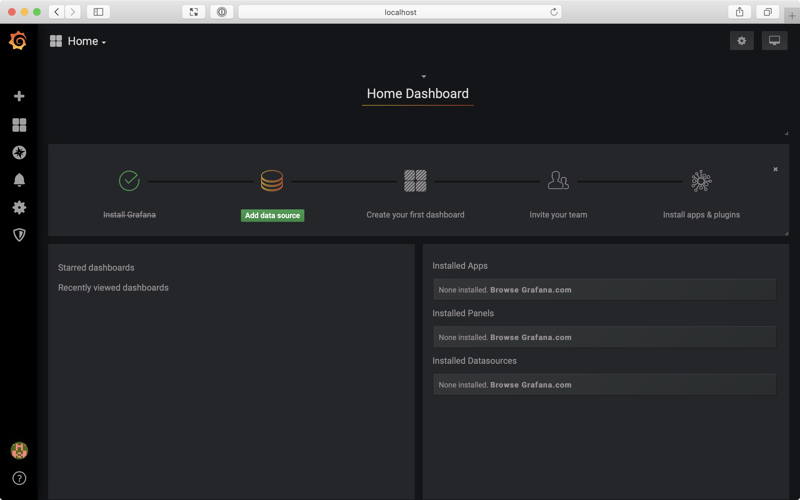Open the Dashboards four-squares sidebar icon
800x500 pixels.
click(x=19, y=124)
